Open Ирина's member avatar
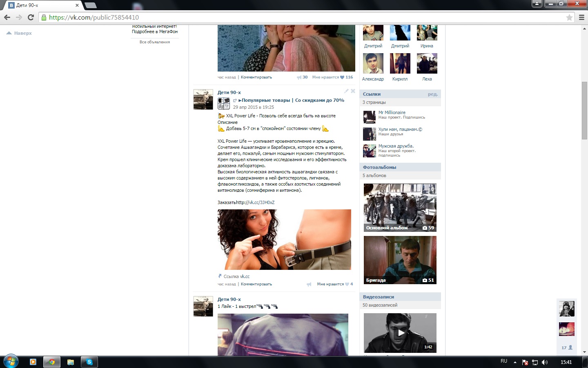This screenshot has width=588, height=368. pos(427,33)
